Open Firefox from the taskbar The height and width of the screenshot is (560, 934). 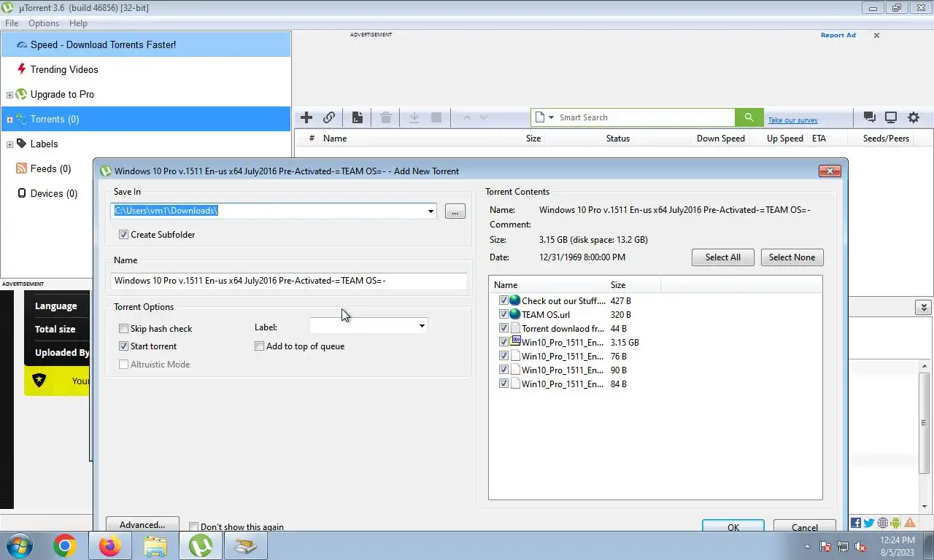(x=109, y=545)
